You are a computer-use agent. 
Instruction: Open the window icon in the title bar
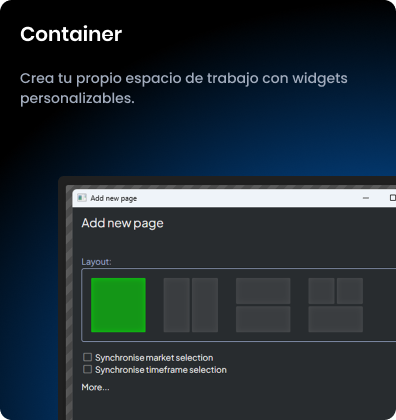(x=82, y=198)
